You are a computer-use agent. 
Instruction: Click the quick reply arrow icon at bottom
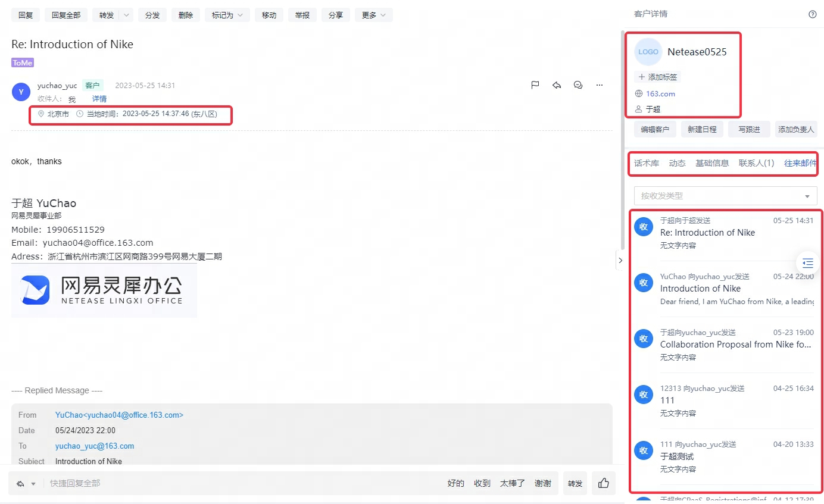[x=20, y=484]
